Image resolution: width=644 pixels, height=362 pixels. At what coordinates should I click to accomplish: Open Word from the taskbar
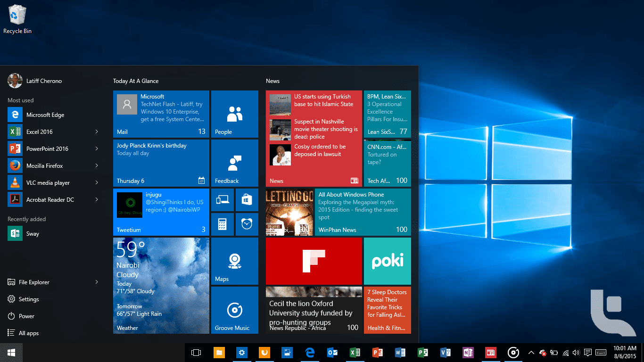click(400, 353)
